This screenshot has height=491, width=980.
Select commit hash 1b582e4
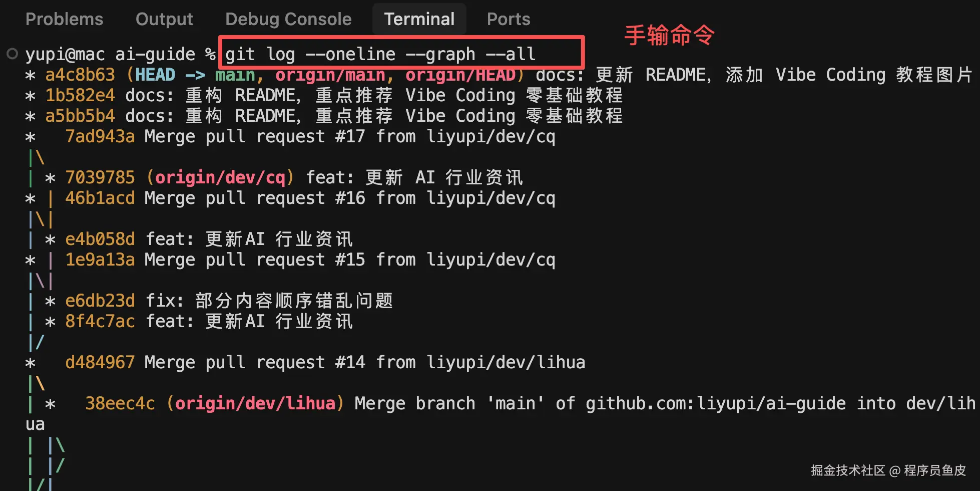80,95
